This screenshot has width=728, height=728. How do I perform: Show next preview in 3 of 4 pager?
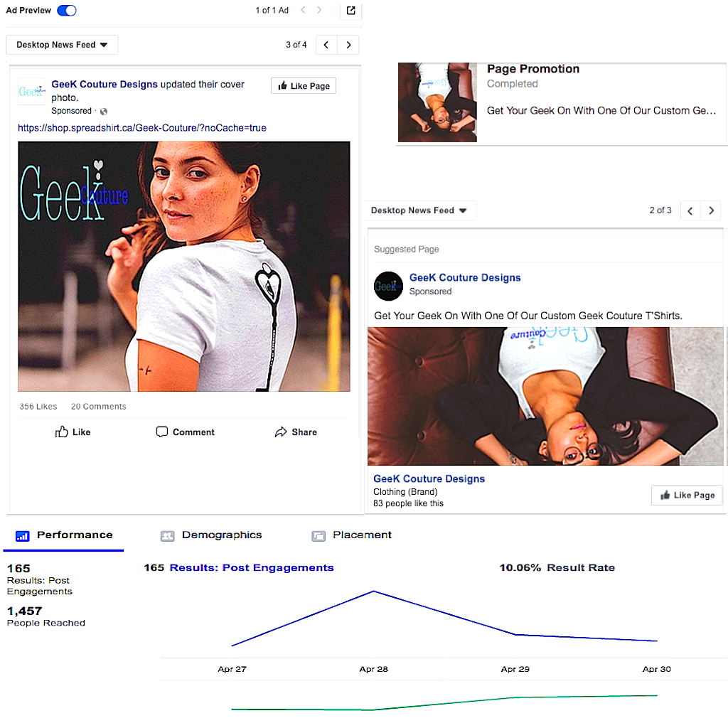click(x=348, y=45)
